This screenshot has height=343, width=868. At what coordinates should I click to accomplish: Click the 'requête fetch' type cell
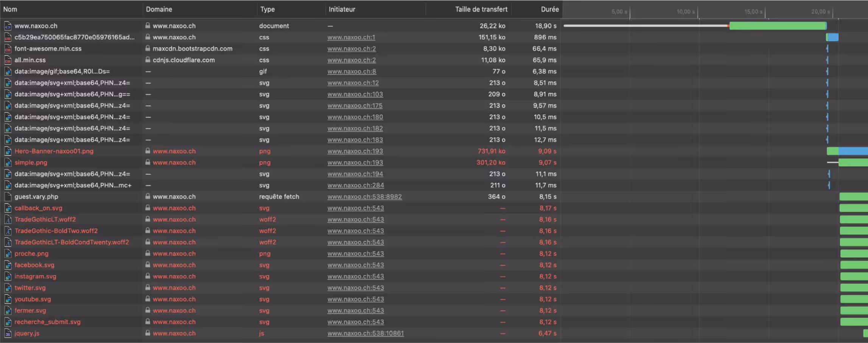[279, 196]
